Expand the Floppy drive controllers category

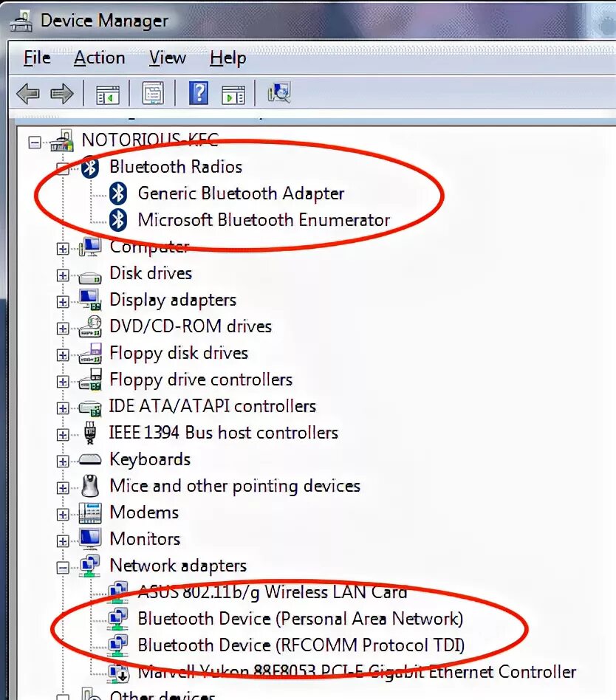[x=63, y=382]
